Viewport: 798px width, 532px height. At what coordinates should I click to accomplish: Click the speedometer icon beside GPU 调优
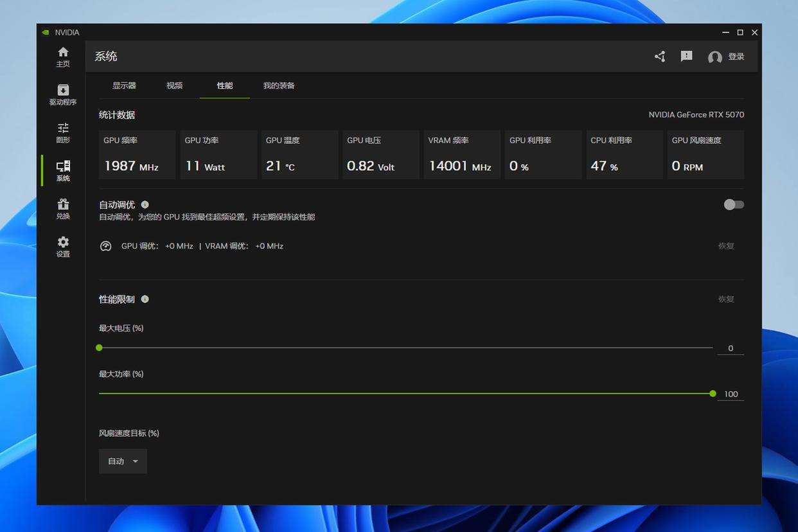click(106, 246)
